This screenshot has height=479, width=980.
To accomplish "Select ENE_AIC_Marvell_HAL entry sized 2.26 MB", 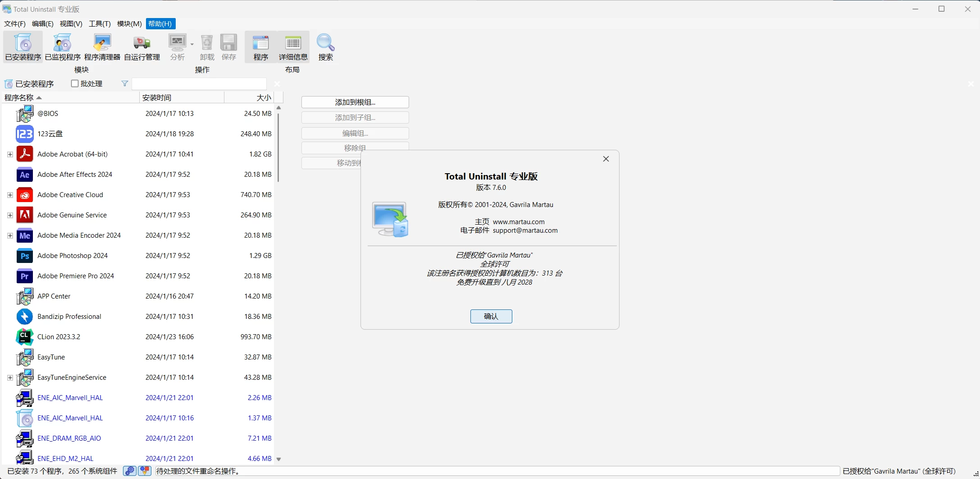I will 138,398.
